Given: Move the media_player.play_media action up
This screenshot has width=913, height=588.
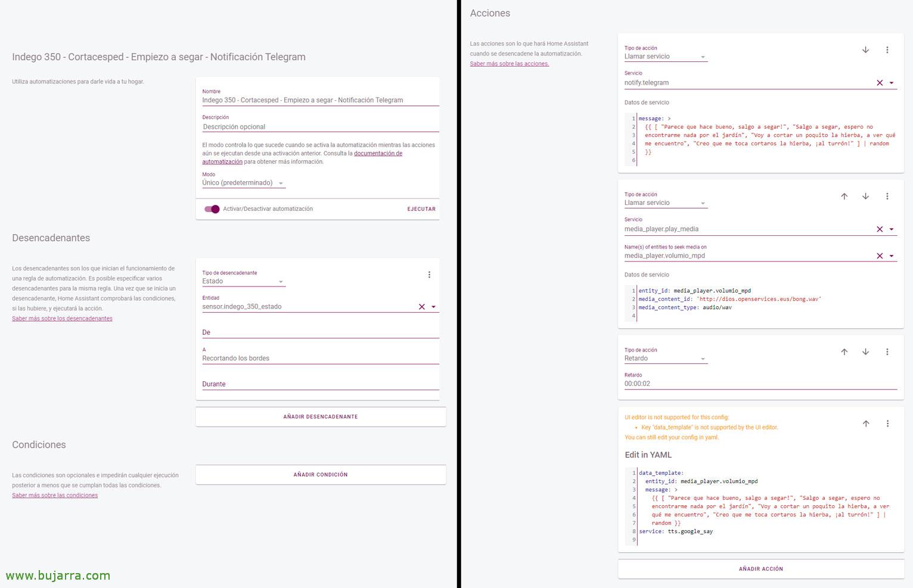Looking at the screenshot, I should click(x=844, y=197).
